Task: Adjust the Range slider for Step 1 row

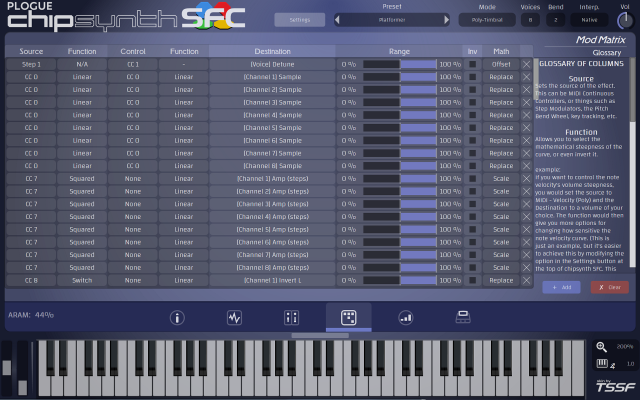Action: pos(400,64)
